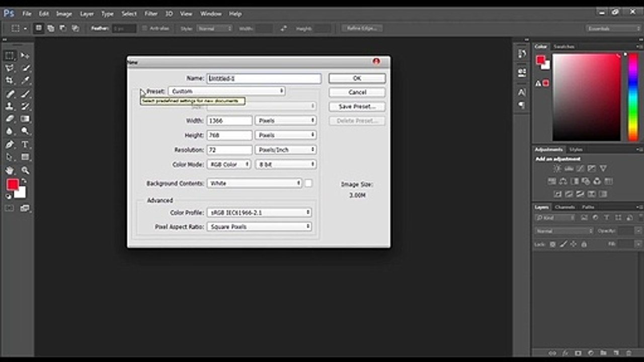Click the Name input field
The image size is (644, 362).
pos(264,78)
